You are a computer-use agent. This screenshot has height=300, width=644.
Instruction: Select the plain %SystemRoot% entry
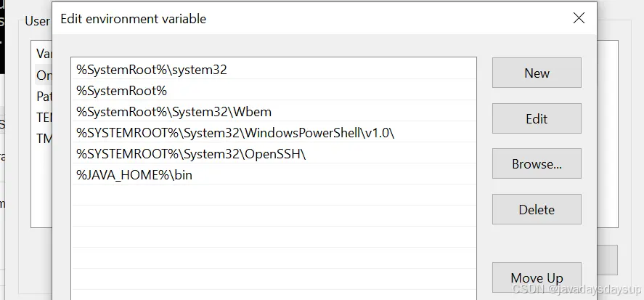[x=122, y=91]
